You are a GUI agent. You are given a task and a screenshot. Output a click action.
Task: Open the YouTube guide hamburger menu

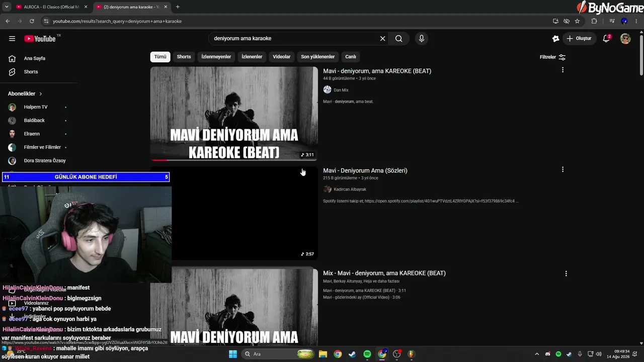[x=12, y=39]
